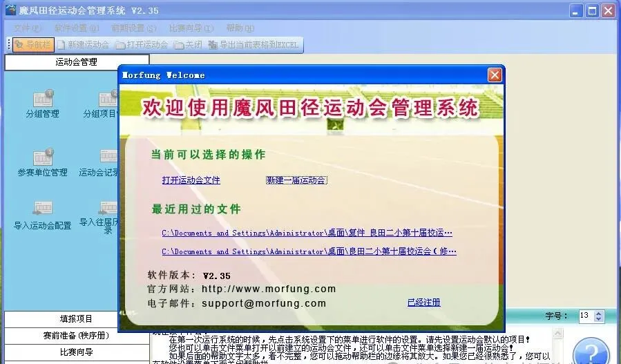
Task: Close the Morfung Welcome dialog
Action: click(x=495, y=75)
